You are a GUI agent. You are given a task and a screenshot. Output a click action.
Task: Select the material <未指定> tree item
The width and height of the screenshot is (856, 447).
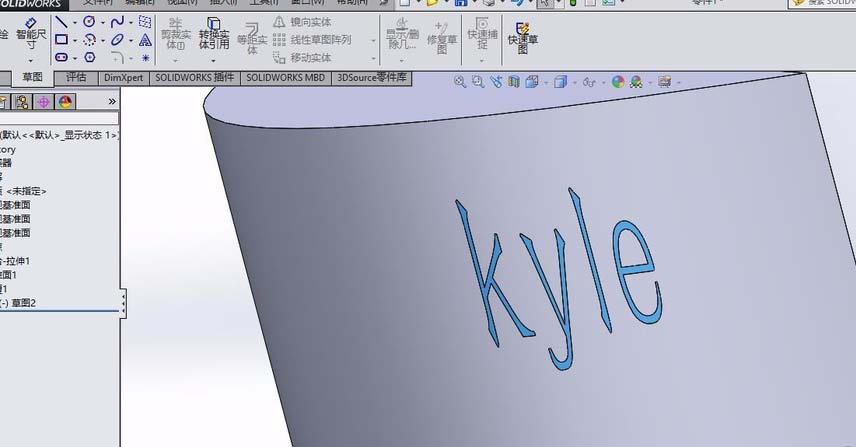(x=25, y=191)
